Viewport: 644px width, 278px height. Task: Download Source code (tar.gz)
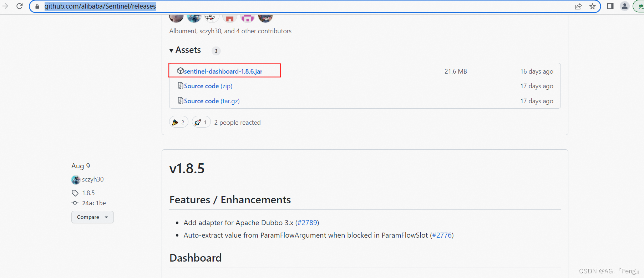(x=212, y=101)
